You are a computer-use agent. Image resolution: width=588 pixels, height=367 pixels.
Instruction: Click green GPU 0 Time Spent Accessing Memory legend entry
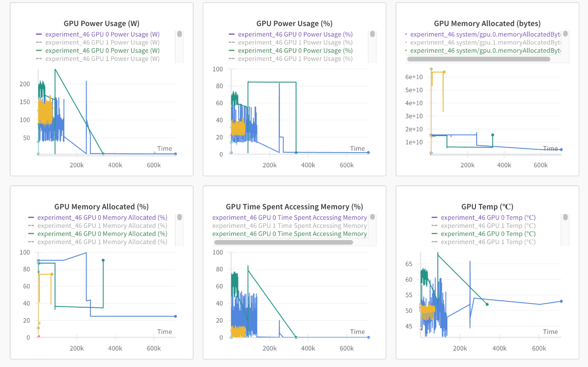pyautogui.click(x=290, y=234)
